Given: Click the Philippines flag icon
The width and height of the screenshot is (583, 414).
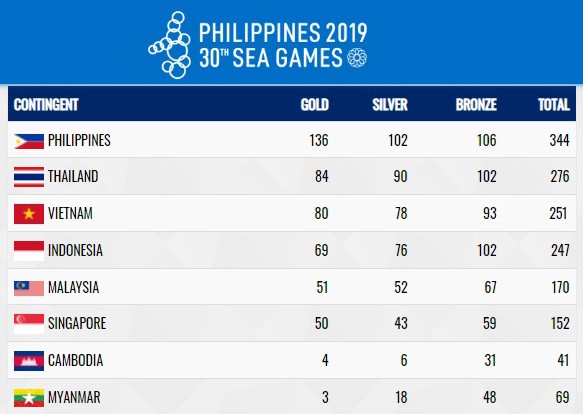Looking at the screenshot, I should click(x=29, y=141).
